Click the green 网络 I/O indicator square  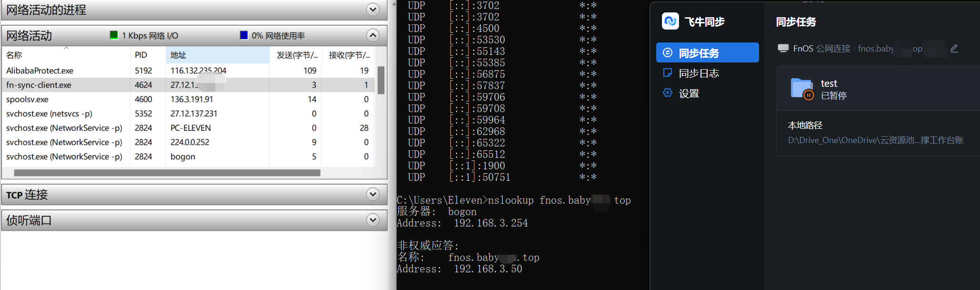pyautogui.click(x=114, y=35)
